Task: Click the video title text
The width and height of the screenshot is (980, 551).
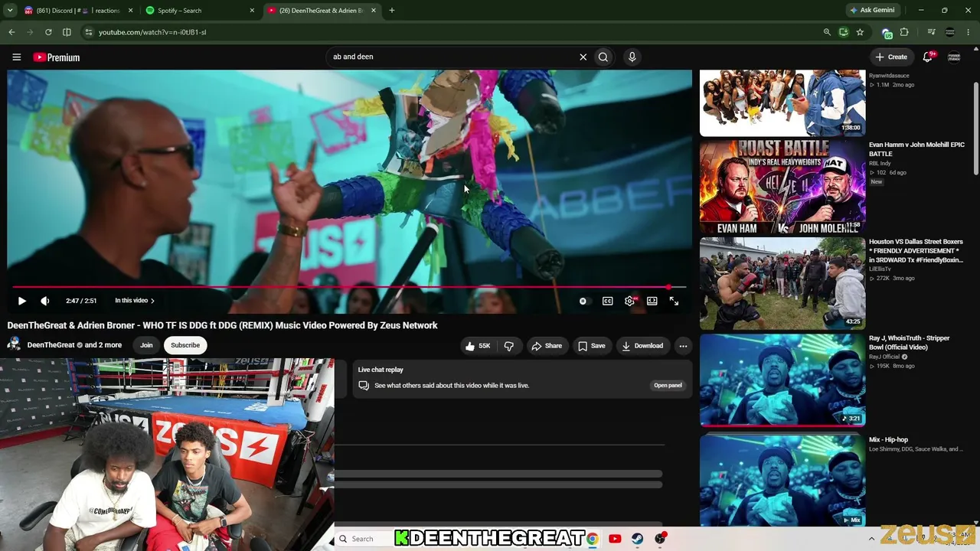Action: pyautogui.click(x=222, y=325)
